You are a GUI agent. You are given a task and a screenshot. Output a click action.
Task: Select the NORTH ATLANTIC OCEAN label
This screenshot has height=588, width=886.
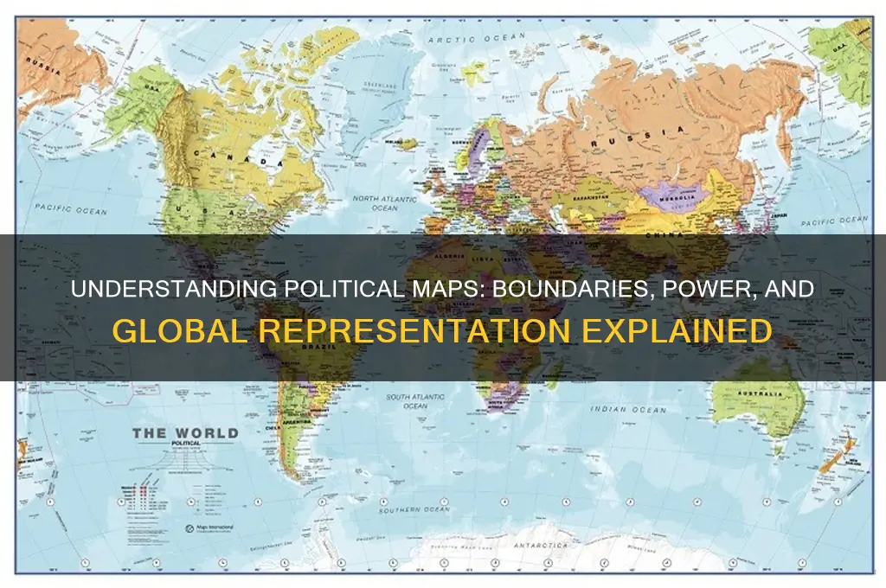(385, 203)
